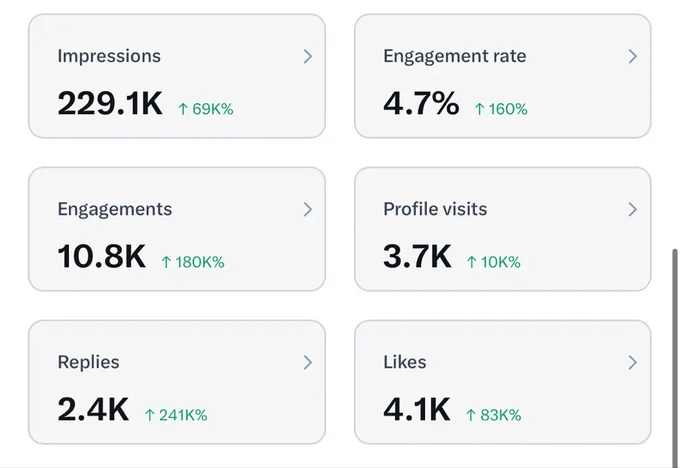This screenshot has height=468, width=680.
Task: Select the 4.7% engagement rate figure
Action: click(x=421, y=104)
